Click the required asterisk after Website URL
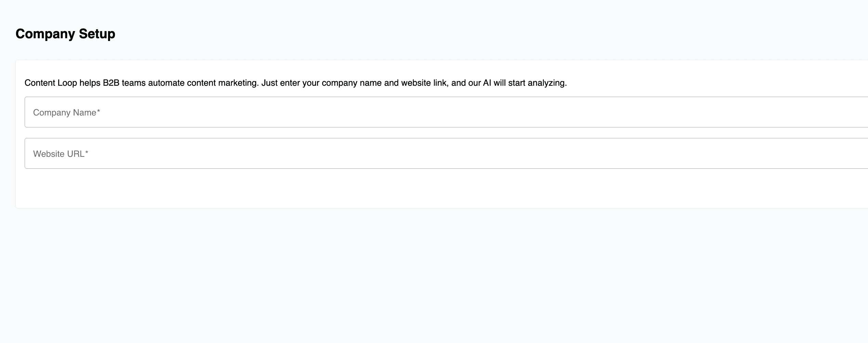Viewport: 868px width, 343px height. pos(87,152)
